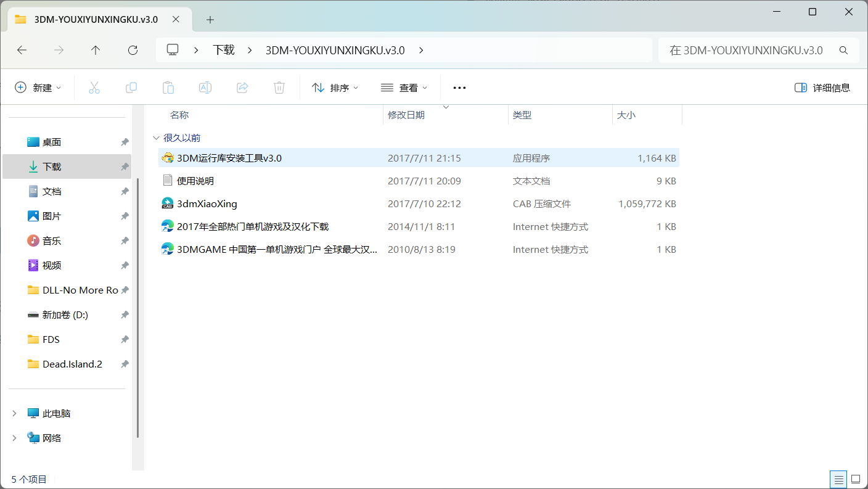Click the 3dmXiaoXing CAB file icon

tap(168, 203)
